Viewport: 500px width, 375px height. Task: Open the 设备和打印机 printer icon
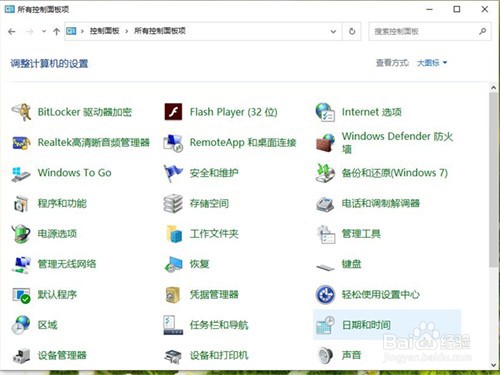click(173, 356)
